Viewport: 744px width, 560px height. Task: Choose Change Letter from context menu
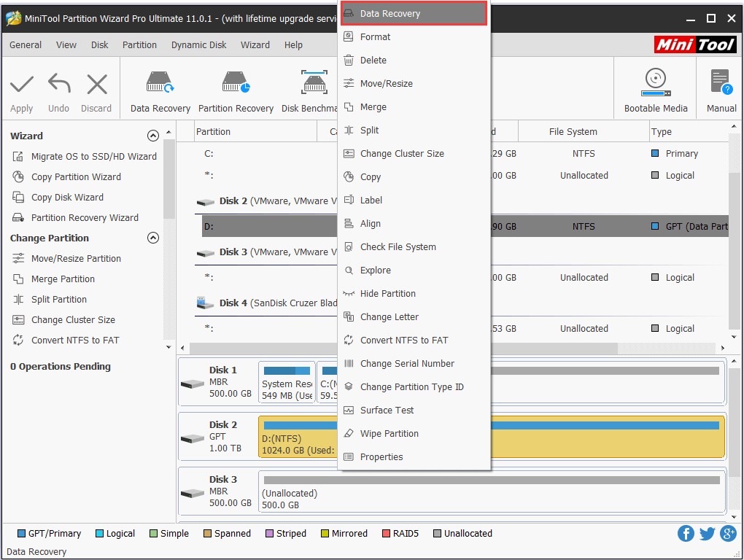(414, 316)
